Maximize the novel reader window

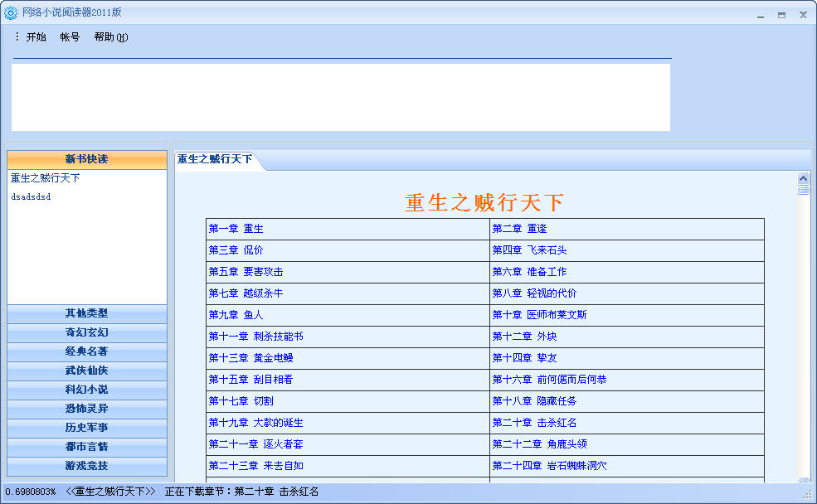(x=781, y=15)
